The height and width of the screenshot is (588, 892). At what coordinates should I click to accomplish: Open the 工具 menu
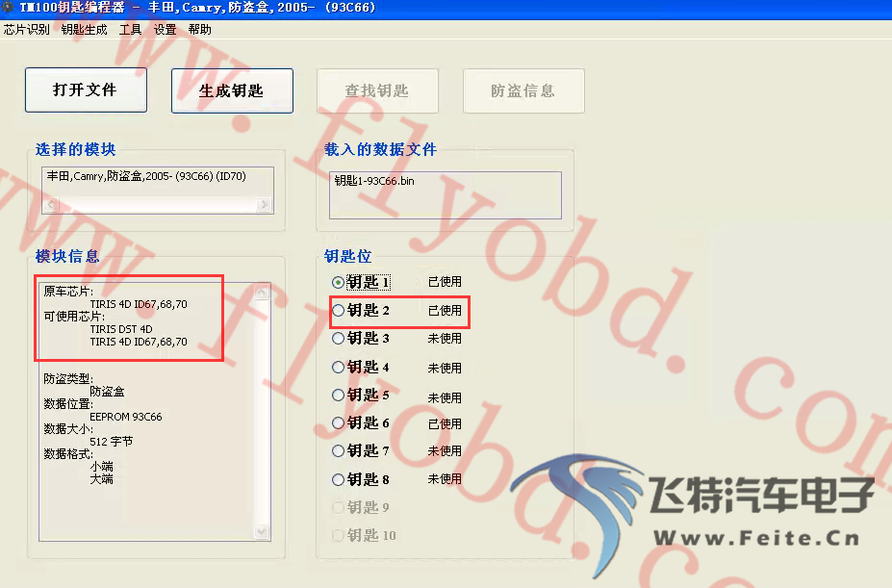click(x=130, y=30)
